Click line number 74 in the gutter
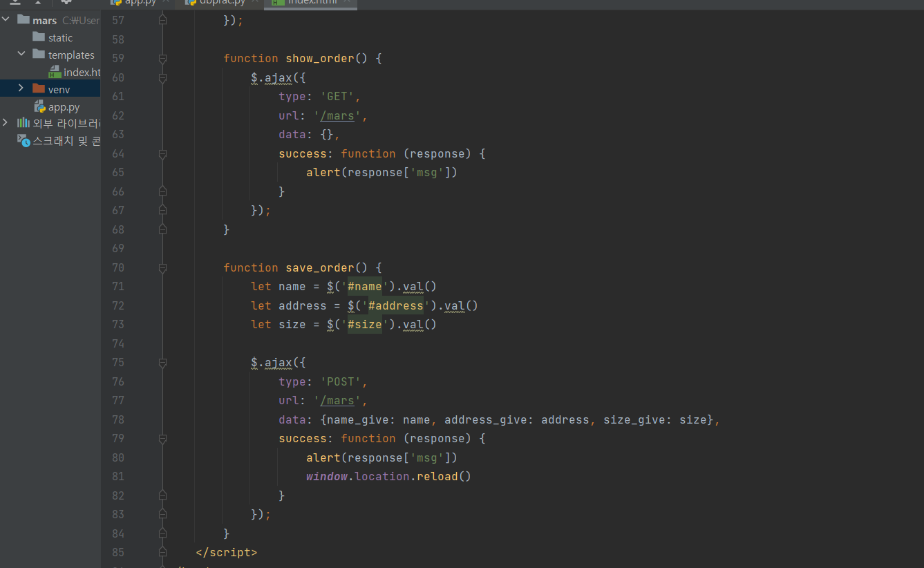The image size is (924, 568). click(117, 344)
